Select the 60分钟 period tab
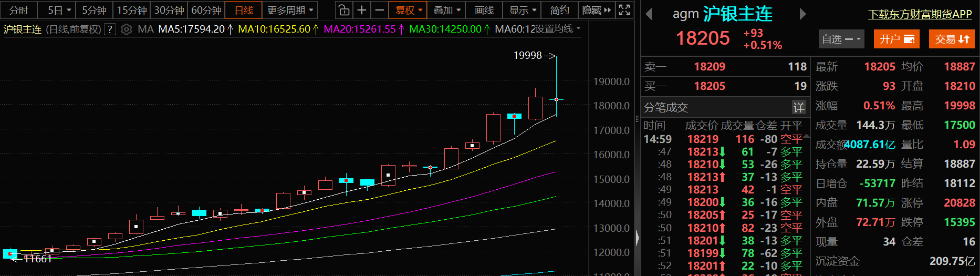The image size is (980, 276). coord(206,10)
